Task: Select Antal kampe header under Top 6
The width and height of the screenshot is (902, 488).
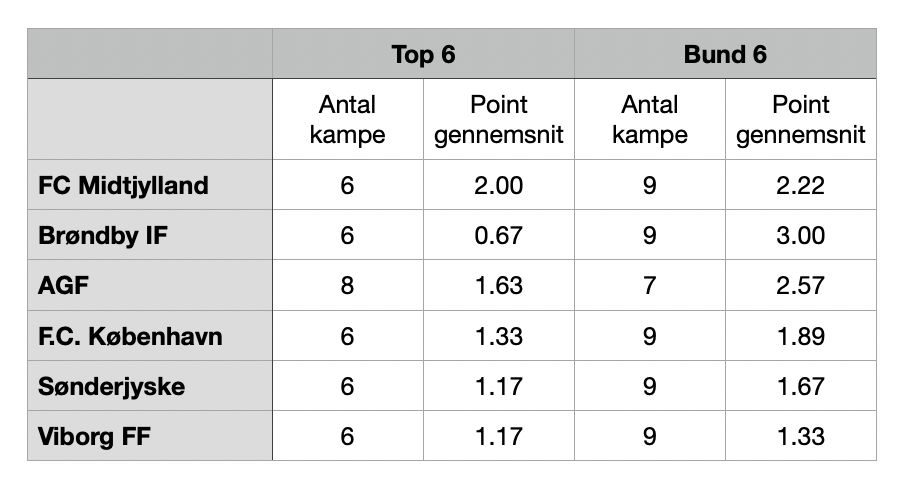Action: [x=348, y=119]
